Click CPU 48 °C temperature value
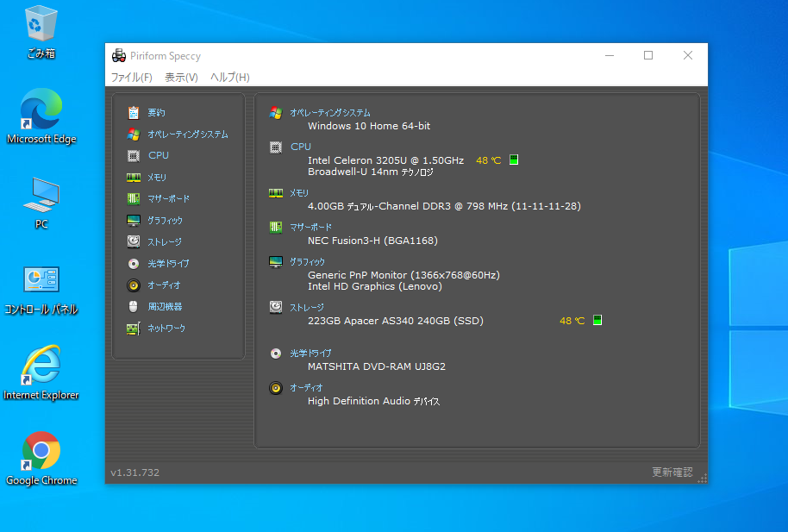The height and width of the screenshot is (532, 788). tap(489, 160)
